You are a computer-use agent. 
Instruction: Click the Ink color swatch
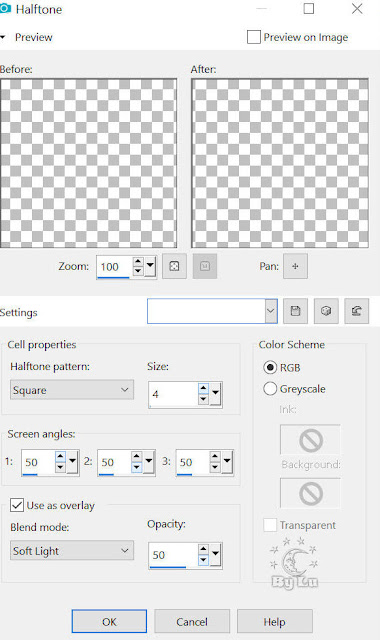coord(310,440)
